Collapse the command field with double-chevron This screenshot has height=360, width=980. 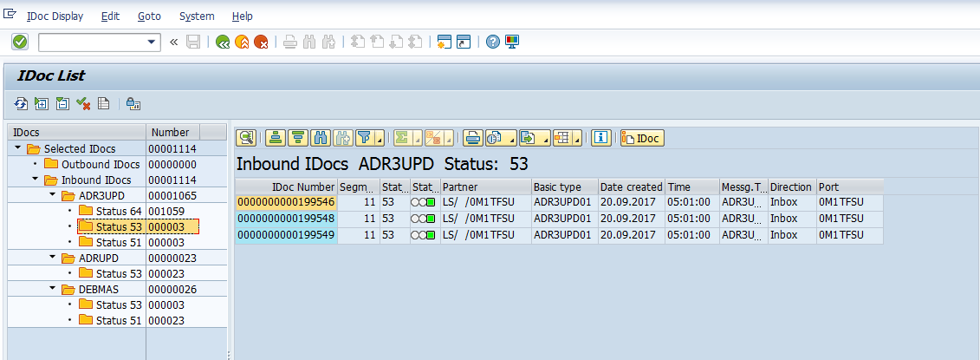click(174, 42)
